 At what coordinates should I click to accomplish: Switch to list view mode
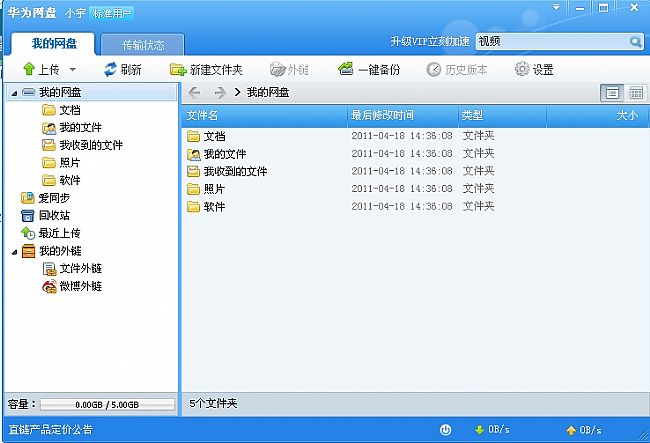coord(612,93)
